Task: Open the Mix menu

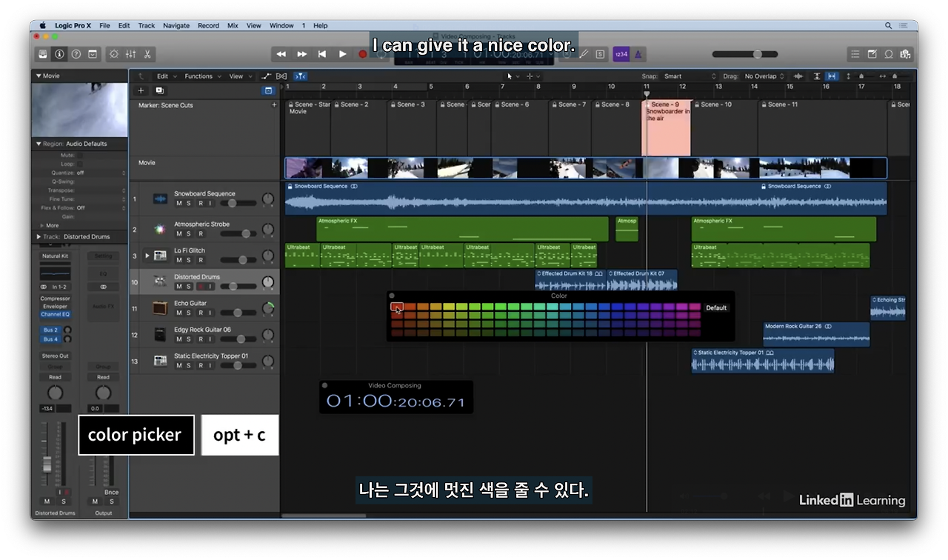Action: click(233, 25)
